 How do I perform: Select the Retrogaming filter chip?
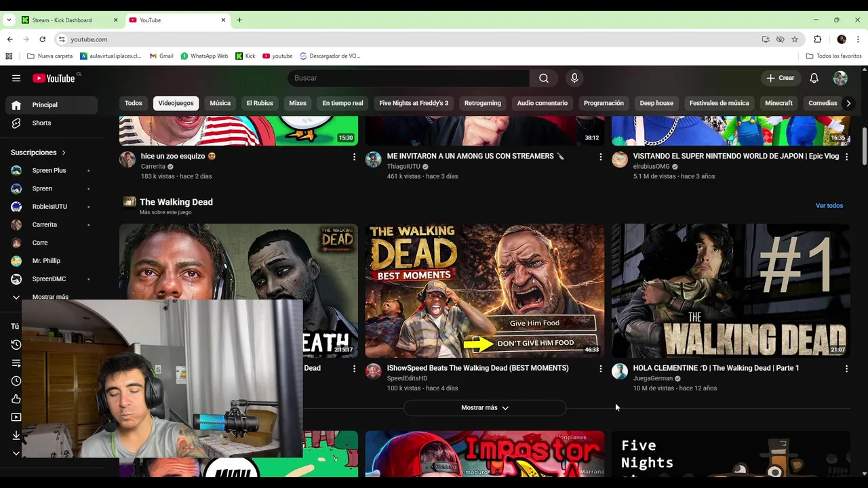tap(483, 103)
